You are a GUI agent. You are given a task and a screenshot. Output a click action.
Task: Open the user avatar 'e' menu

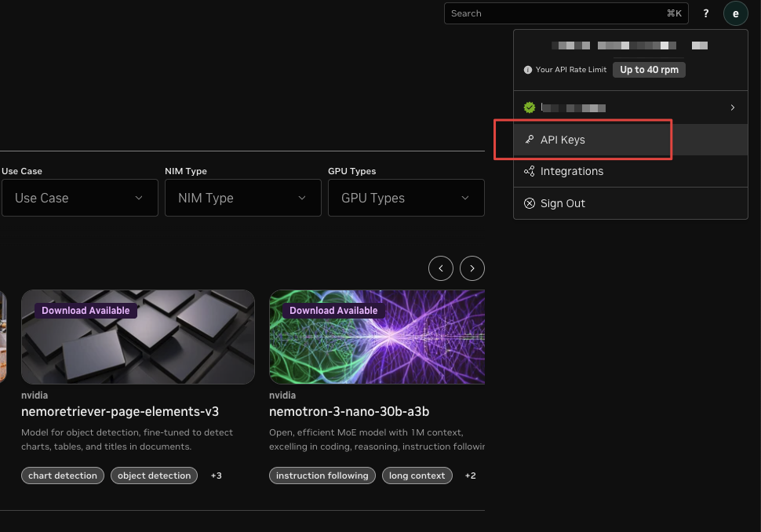pyautogui.click(x=735, y=13)
